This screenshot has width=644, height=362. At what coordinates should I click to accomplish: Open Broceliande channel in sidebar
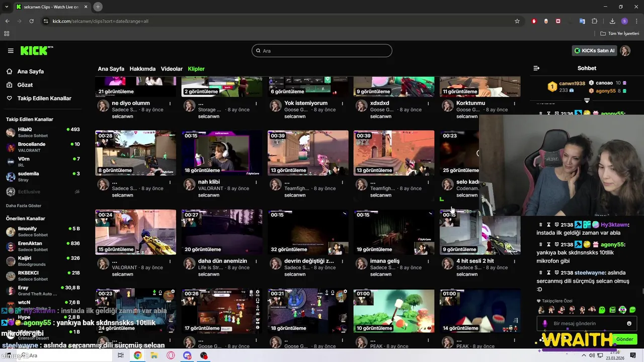(43, 147)
